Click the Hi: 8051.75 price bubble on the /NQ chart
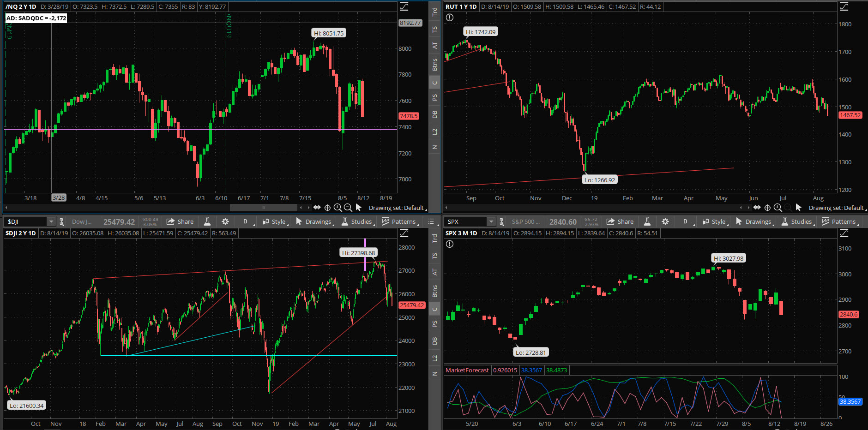 click(329, 33)
